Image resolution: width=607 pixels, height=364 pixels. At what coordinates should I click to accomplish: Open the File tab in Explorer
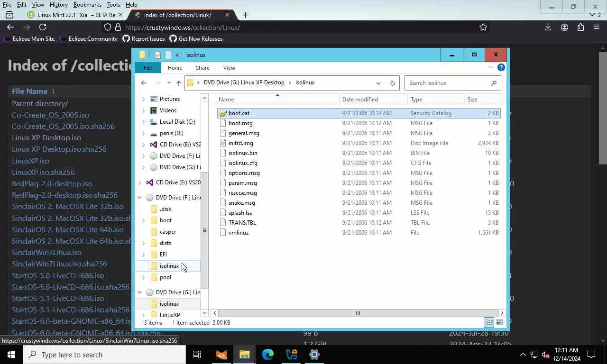[x=148, y=68]
